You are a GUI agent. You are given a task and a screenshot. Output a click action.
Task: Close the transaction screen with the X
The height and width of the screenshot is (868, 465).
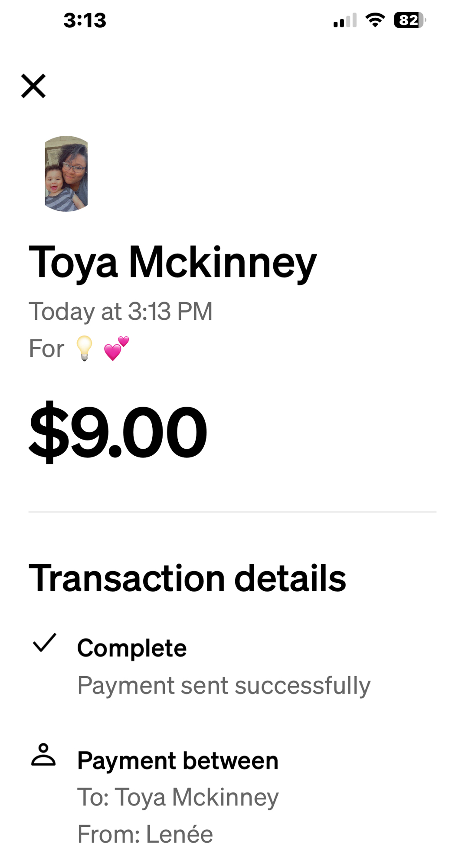(x=33, y=86)
